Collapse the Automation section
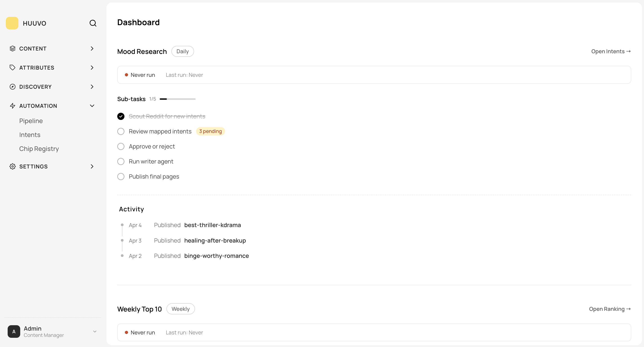This screenshot has width=644, height=347. click(92, 106)
